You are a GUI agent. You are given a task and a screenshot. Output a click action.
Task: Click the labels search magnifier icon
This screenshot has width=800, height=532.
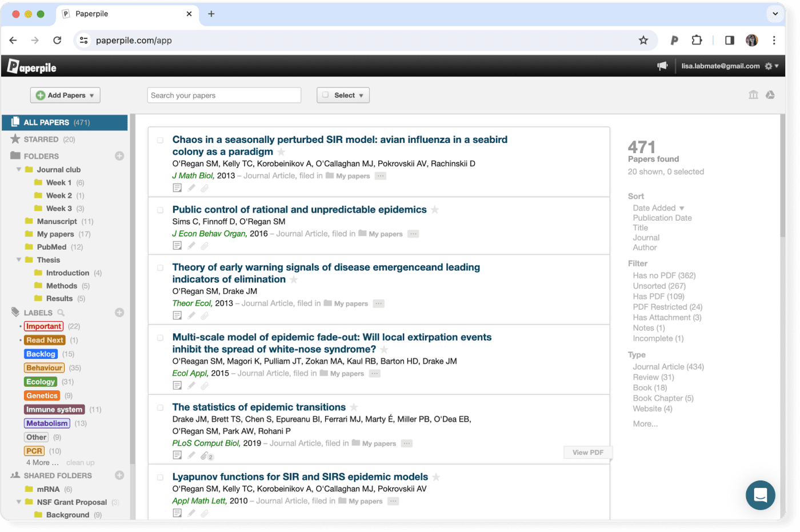pyautogui.click(x=61, y=312)
